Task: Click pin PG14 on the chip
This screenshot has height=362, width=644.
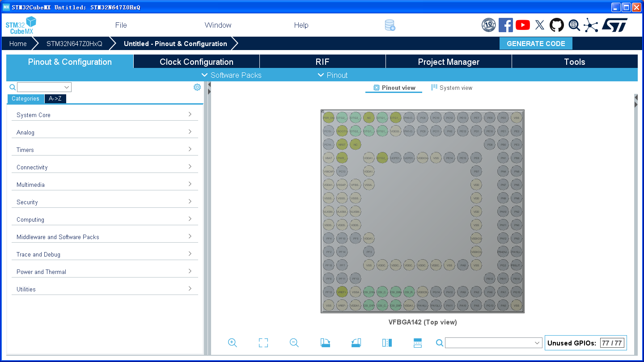Action: tap(436, 292)
